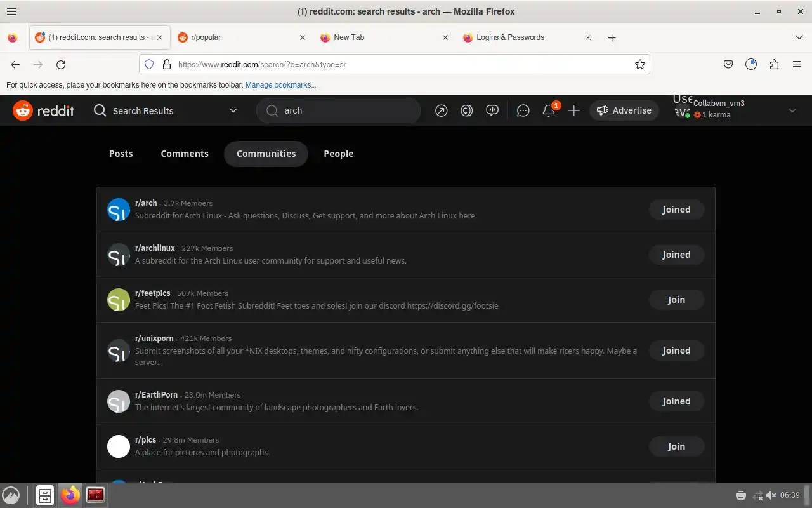The height and width of the screenshot is (508, 812).
Task: Open a new browser tab
Action: [612, 37]
